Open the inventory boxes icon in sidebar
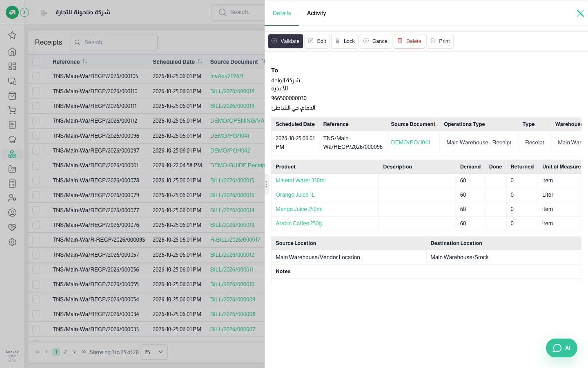The height and width of the screenshot is (368, 588). click(12, 154)
